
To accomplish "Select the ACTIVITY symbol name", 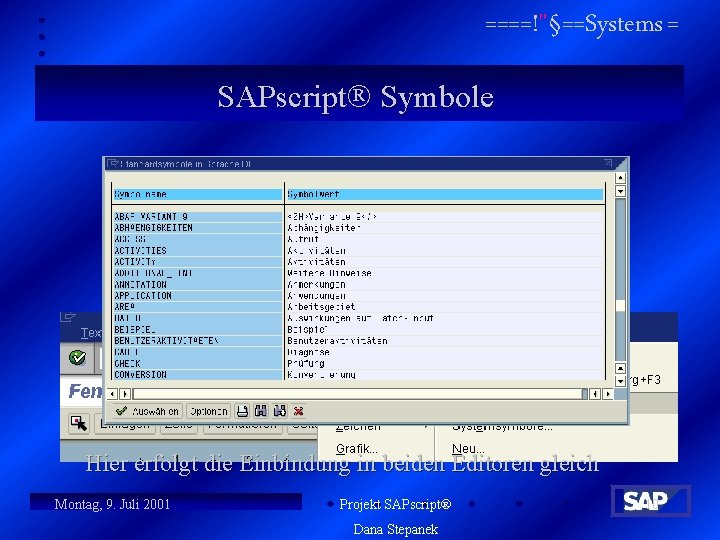I will pyautogui.click(x=197, y=262).
